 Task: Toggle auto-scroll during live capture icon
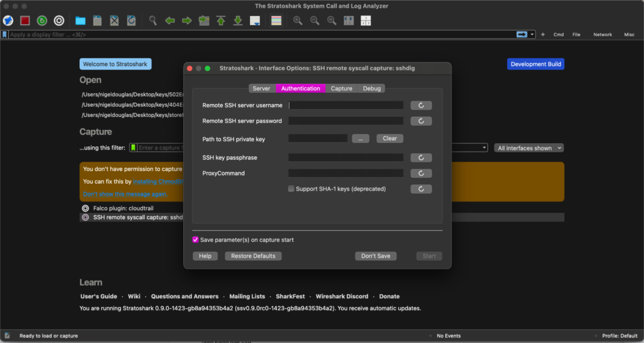point(255,20)
